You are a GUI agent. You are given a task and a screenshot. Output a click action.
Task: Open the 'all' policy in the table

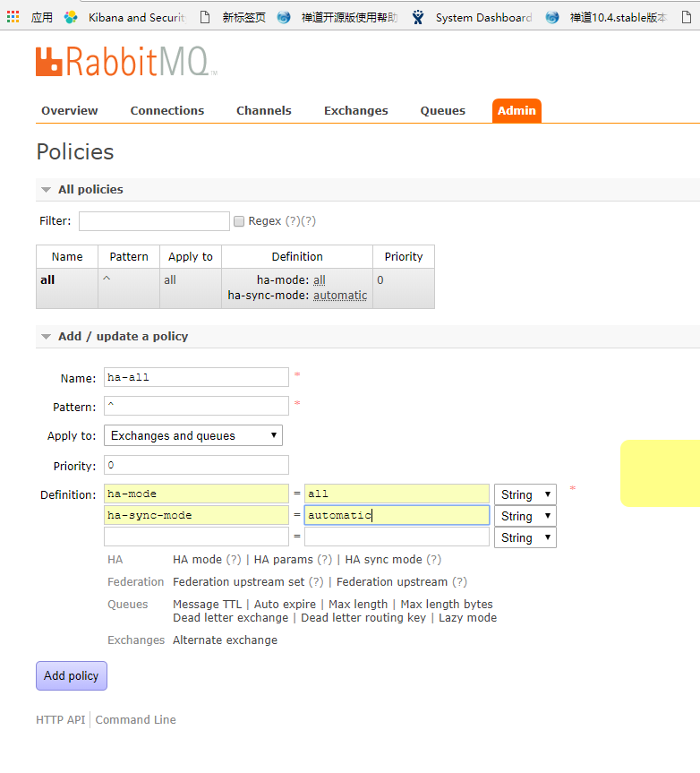(x=47, y=280)
